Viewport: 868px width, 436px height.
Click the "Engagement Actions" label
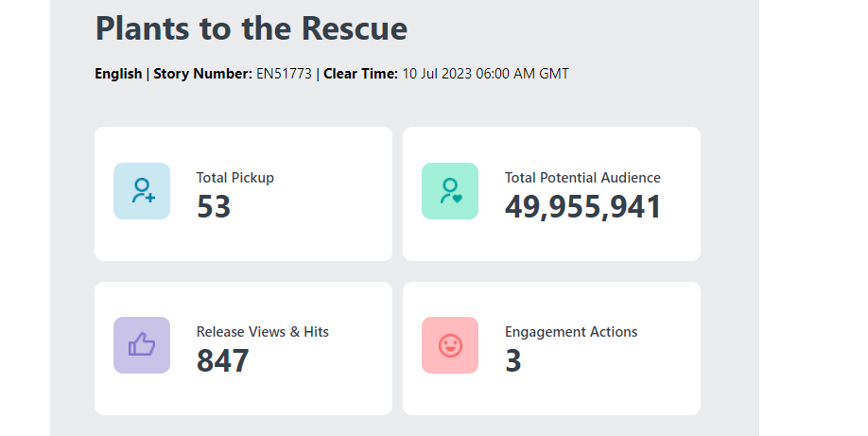pyautogui.click(x=570, y=332)
